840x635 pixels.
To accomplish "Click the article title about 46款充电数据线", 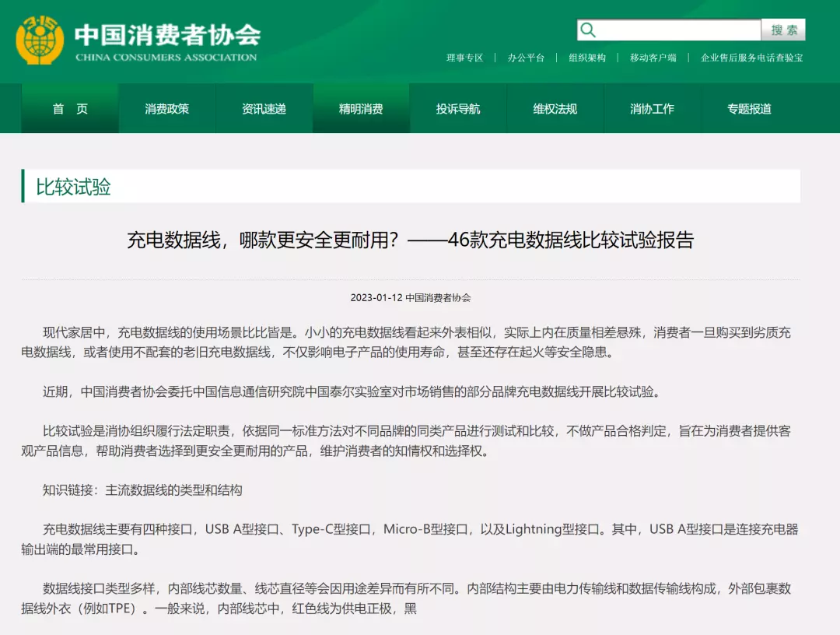I will 410,240.
